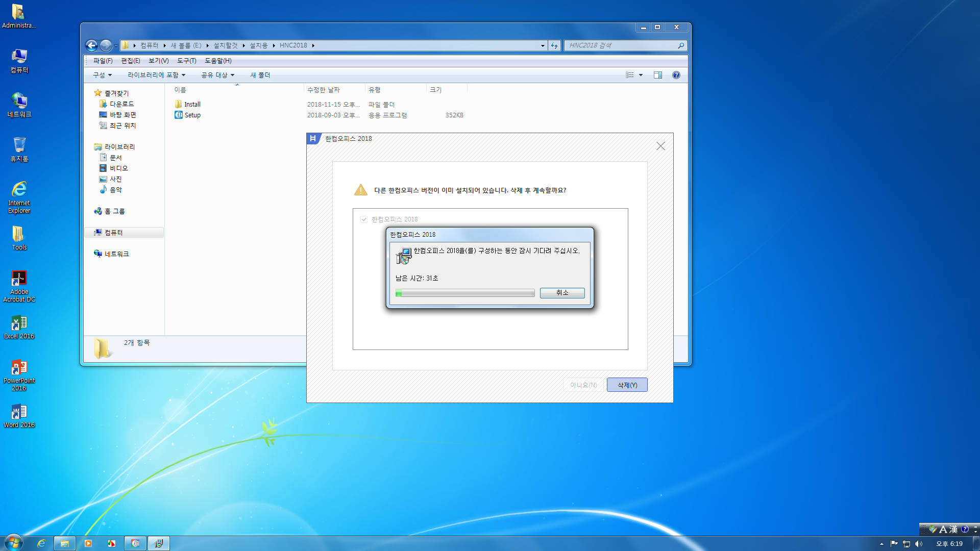Refresh the Explorer address bar location
The width and height of the screenshot is (980, 551).
pyautogui.click(x=554, y=45)
